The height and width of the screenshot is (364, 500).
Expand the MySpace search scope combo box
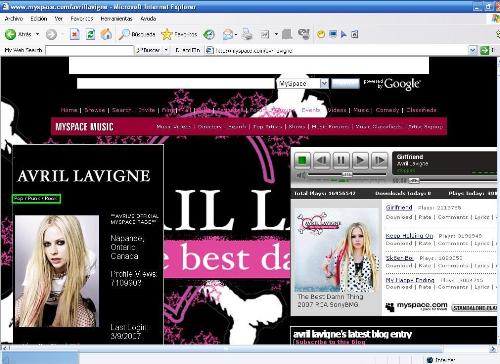[x=324, y=83]
